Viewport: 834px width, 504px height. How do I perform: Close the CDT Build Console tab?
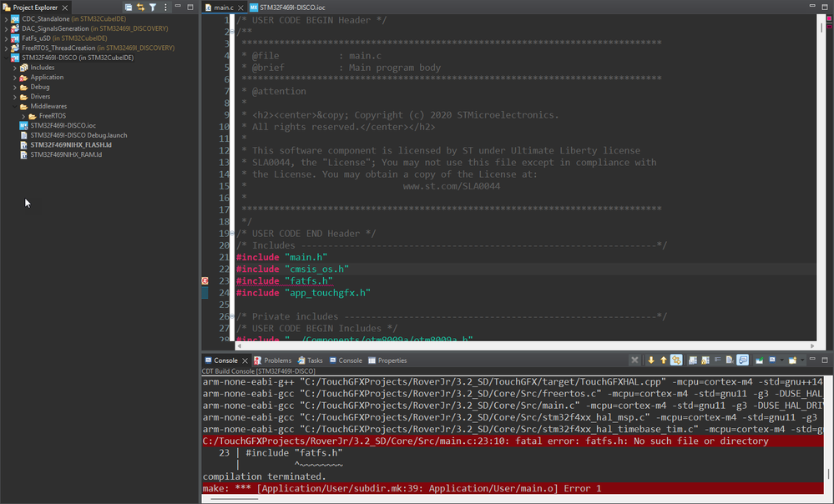point(245,360)
